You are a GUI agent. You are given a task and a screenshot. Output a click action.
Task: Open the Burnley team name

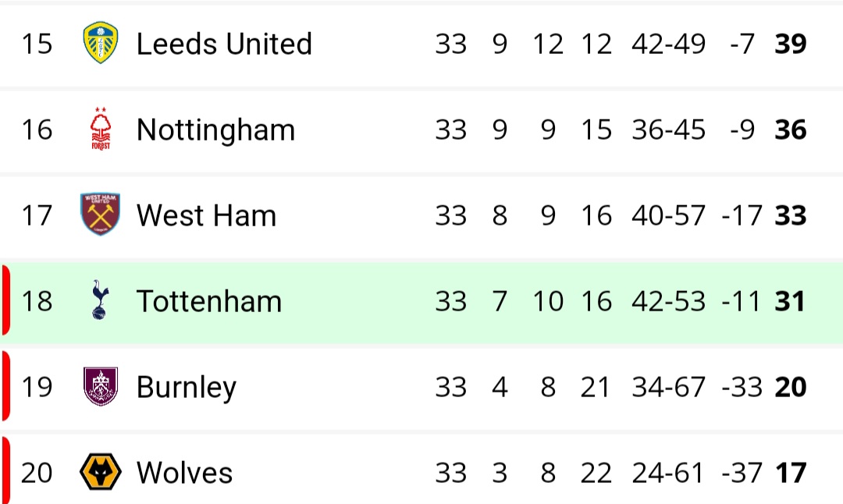(x=187, y=388)
